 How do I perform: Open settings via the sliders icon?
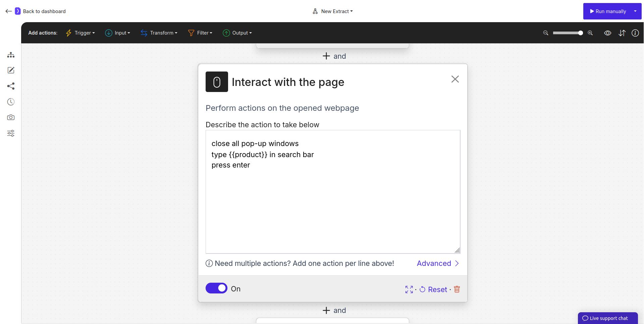[11, 133]
